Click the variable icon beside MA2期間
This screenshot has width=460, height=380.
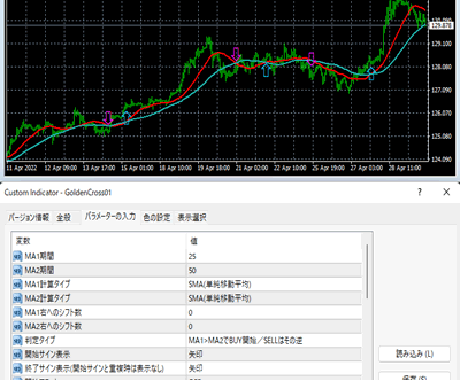18,270
